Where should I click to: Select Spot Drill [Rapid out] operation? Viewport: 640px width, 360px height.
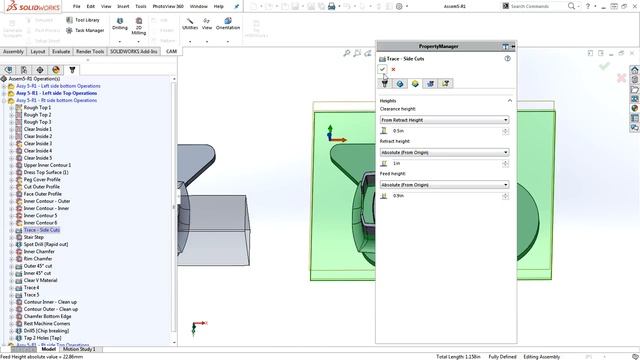coord(46,244)
